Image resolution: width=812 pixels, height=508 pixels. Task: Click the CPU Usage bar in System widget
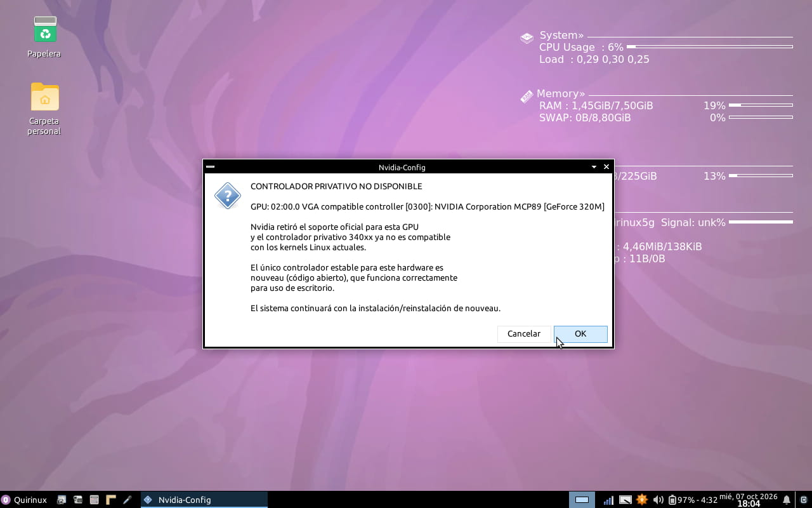click(x=710, y=47)
